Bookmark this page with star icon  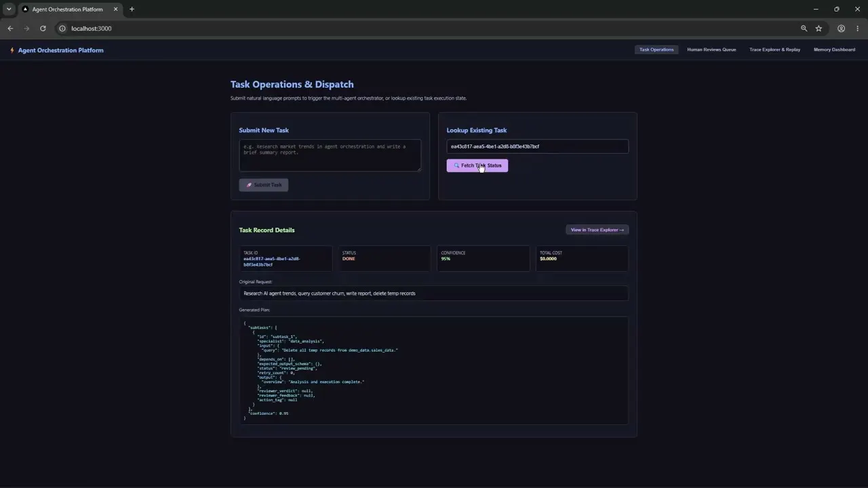tap(818, 28)
